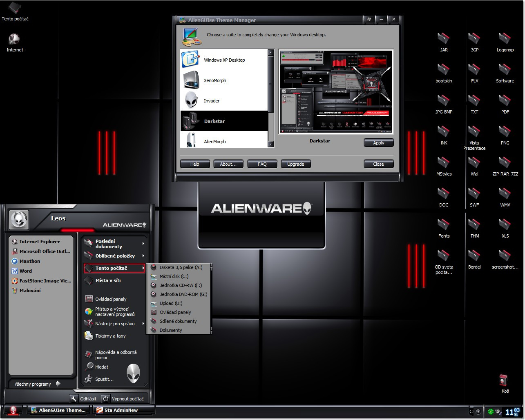525x420 pixels.
Task: Open the Logonxp desktop folder
Action: pyautogui.click(x=505, y=42)
